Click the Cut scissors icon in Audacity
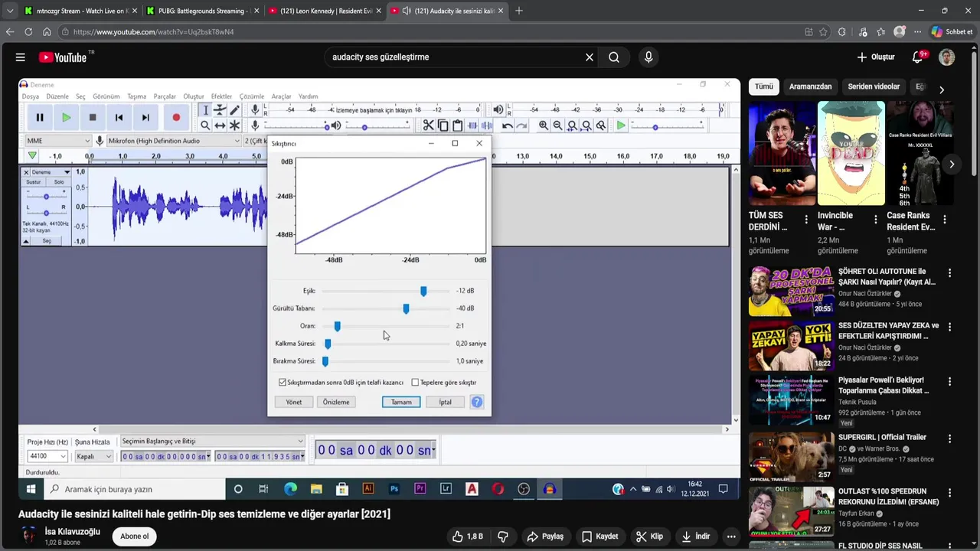This screenshot has height=551, width=980. pyautogui.click(x=429, y=126)
